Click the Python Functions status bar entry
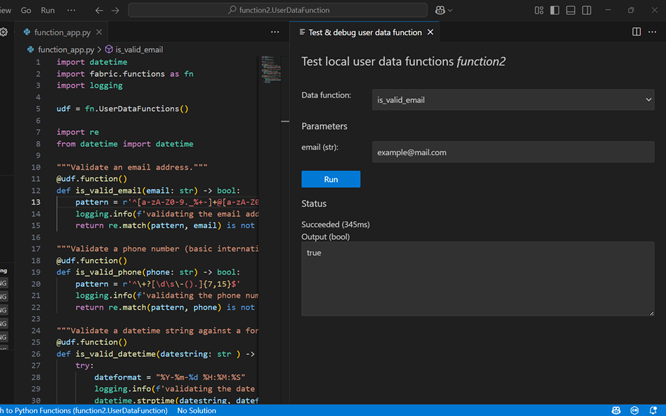The width and height of the screenshot is (666, 416). [x=84, y=410]
